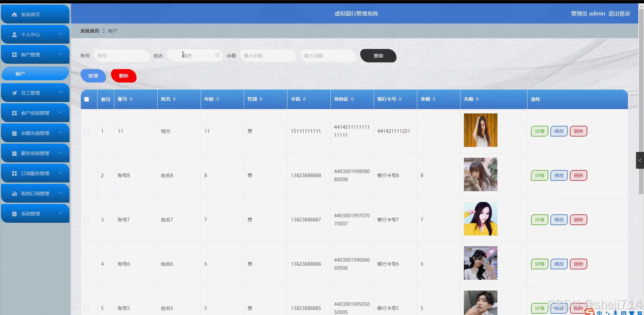Expand the 员工管理 menu chevron
Image resolution: width=644 pixels, height=315 pixels.
[x=61, y=92]
